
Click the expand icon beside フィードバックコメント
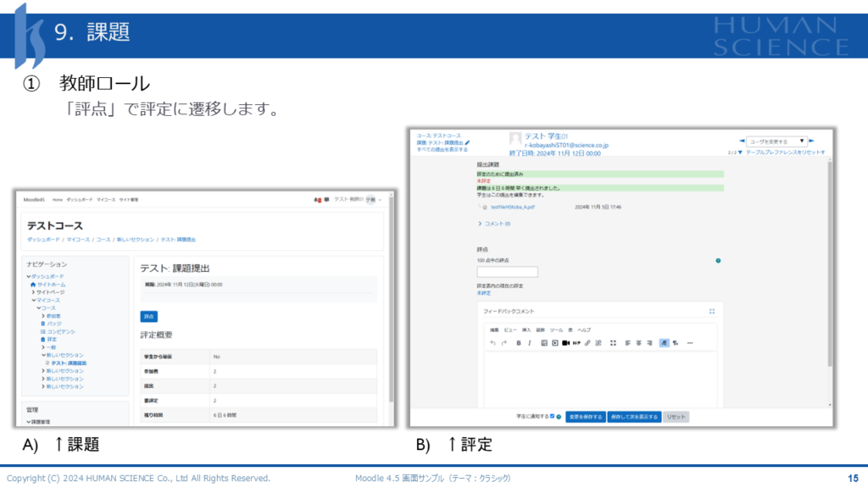712,312
